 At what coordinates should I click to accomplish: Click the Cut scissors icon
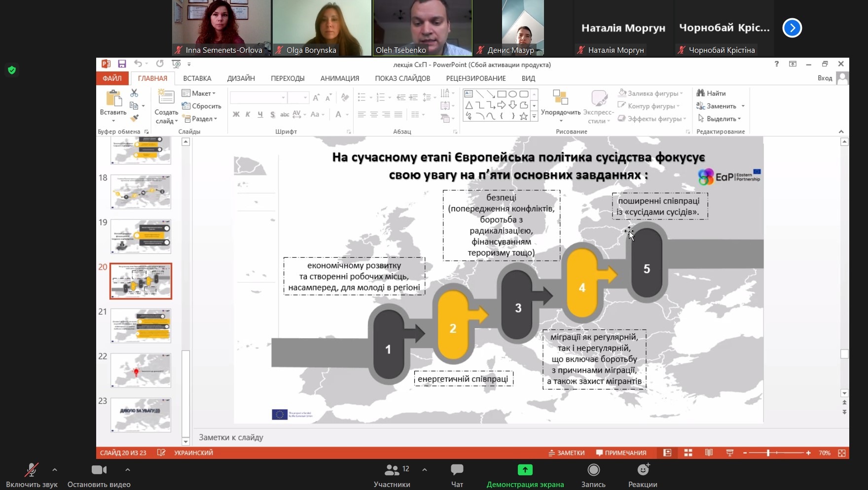134,93
